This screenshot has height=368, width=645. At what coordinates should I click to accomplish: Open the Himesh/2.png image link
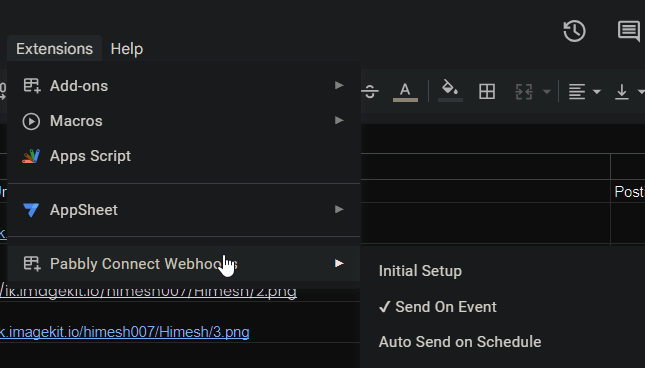coord(148,291)
